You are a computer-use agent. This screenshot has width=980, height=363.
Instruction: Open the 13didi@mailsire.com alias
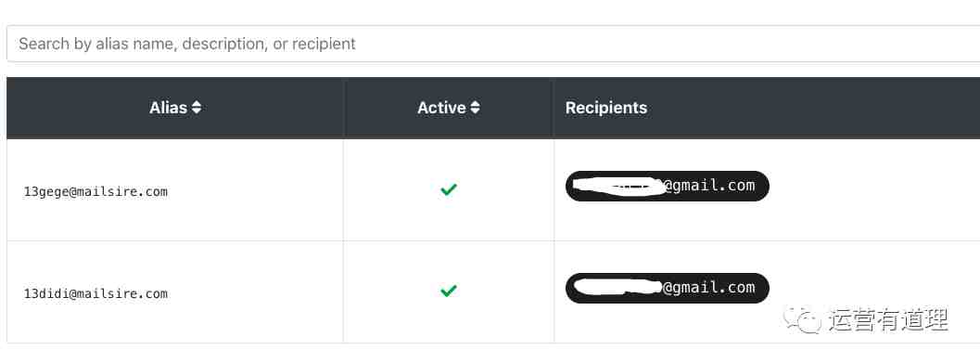[95, 293]
